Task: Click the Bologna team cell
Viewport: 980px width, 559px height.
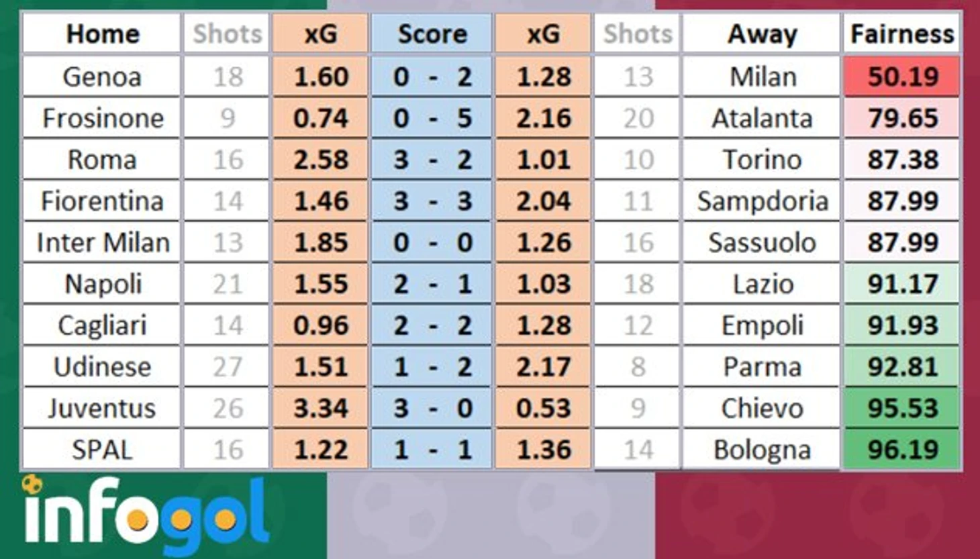Action: [x=761, y=450]
